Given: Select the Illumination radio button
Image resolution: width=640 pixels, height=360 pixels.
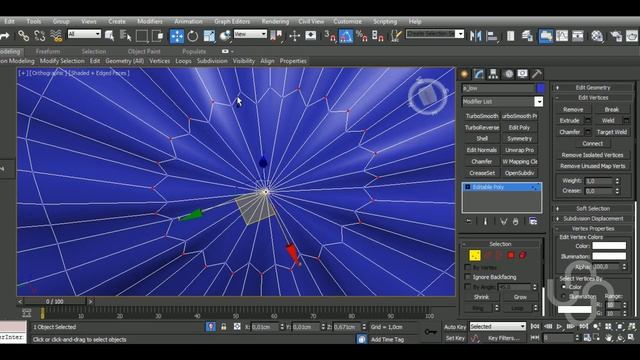Looking at the screenshot, I should pyautogui.click(x=564, y=296).
